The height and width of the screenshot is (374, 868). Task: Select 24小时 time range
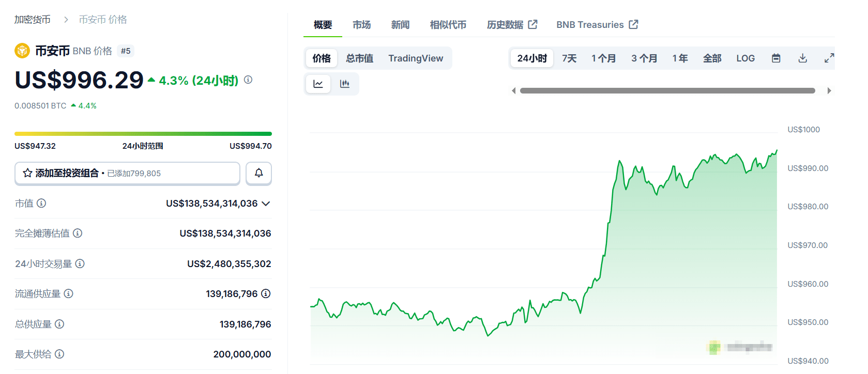coord(532,58)
